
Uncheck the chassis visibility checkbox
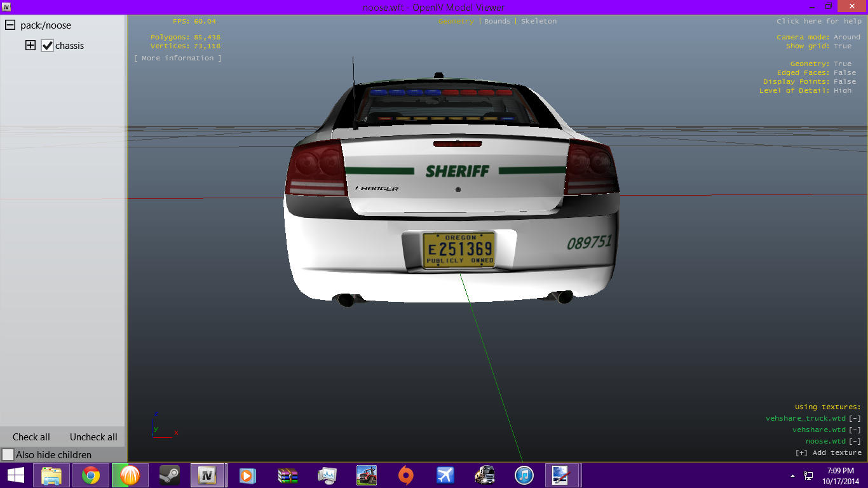pyautogui.click(x=47, y=46)
